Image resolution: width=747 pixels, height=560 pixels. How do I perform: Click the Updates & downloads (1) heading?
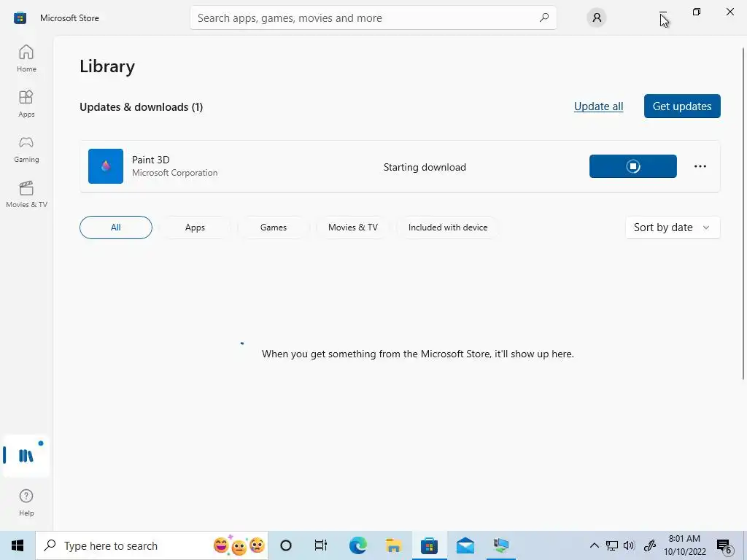tap(141, 107)
